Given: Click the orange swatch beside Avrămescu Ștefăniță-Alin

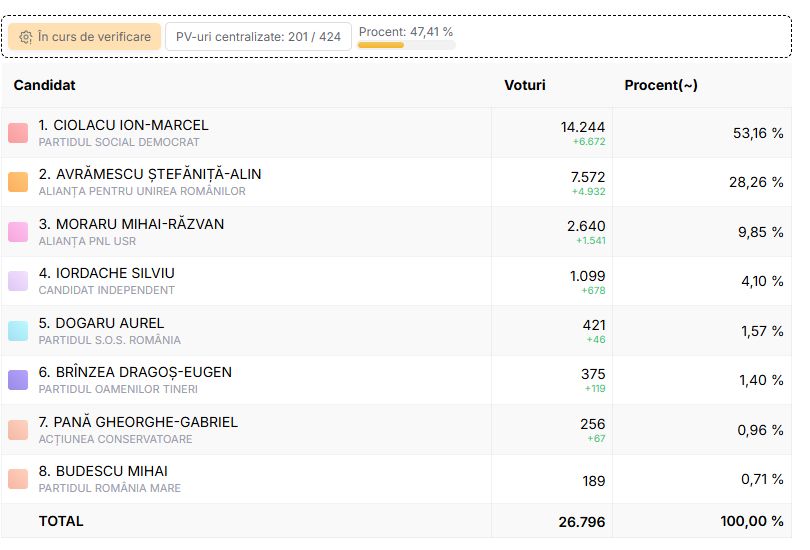Looking at the screenshot, I should coord(18,182).
